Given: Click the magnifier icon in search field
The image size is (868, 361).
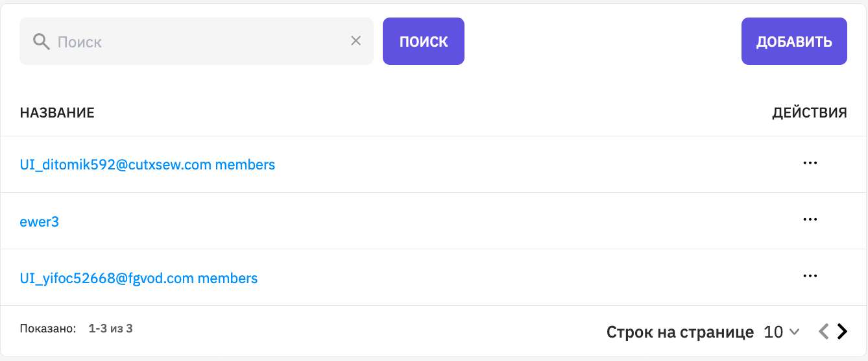Looking at the screenshot, I should [42, 42].
